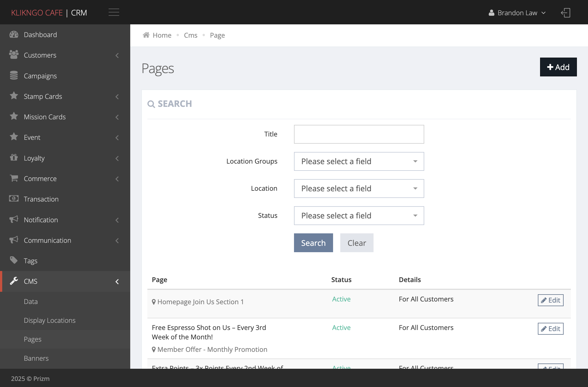Open the Status dropdown
Image resolution: width=588 pixels, height=387 pixels.
359,216
